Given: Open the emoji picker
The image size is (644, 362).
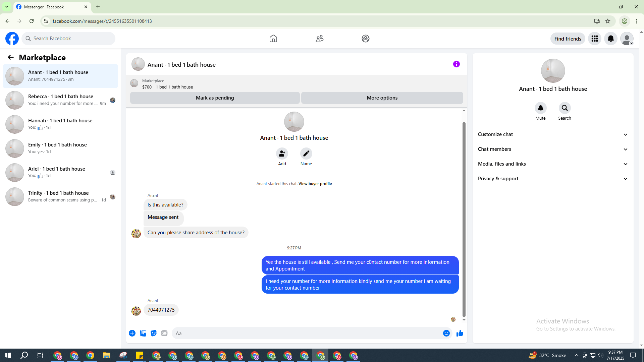Looking at the screenshot, I should [446, 333].
